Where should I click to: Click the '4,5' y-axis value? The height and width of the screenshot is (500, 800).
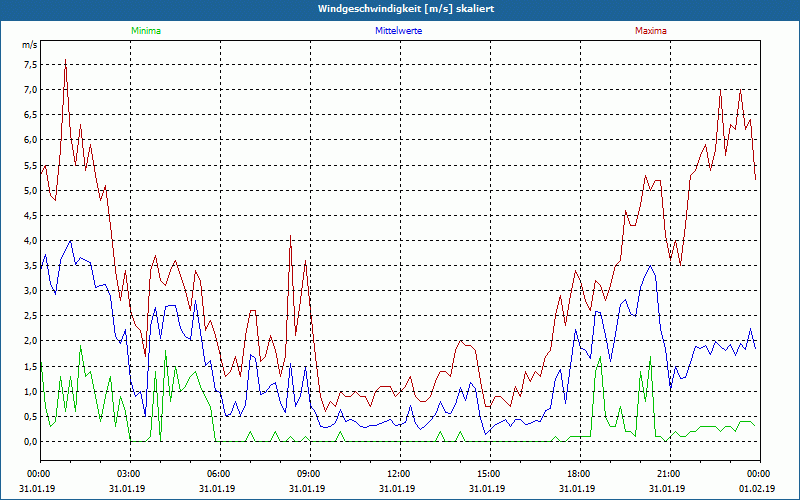coord(30,215)
